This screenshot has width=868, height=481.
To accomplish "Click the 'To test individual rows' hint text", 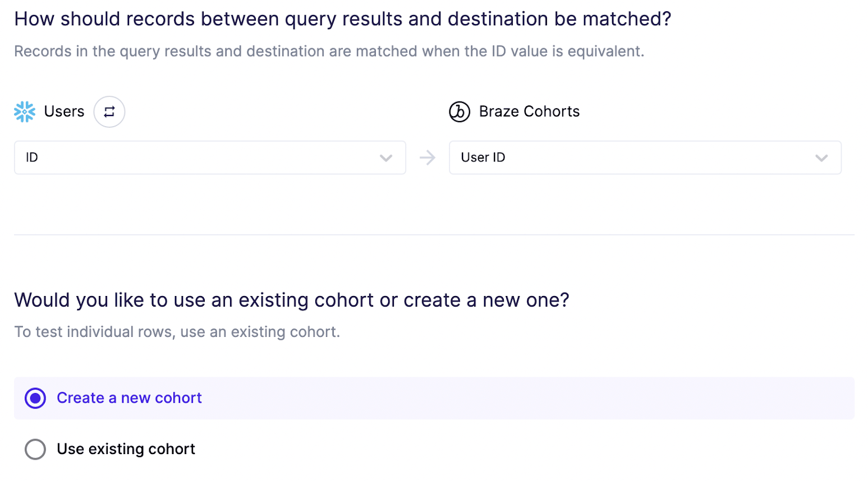I will point(177,332).
